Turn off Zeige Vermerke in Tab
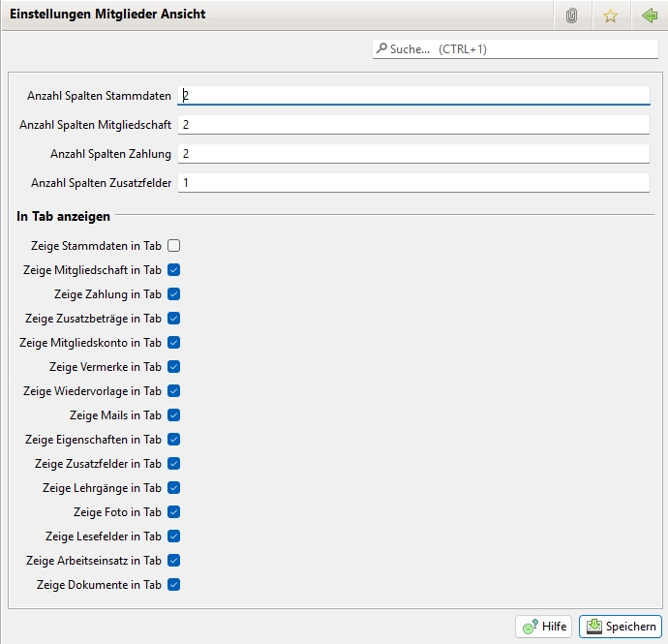 174,367
